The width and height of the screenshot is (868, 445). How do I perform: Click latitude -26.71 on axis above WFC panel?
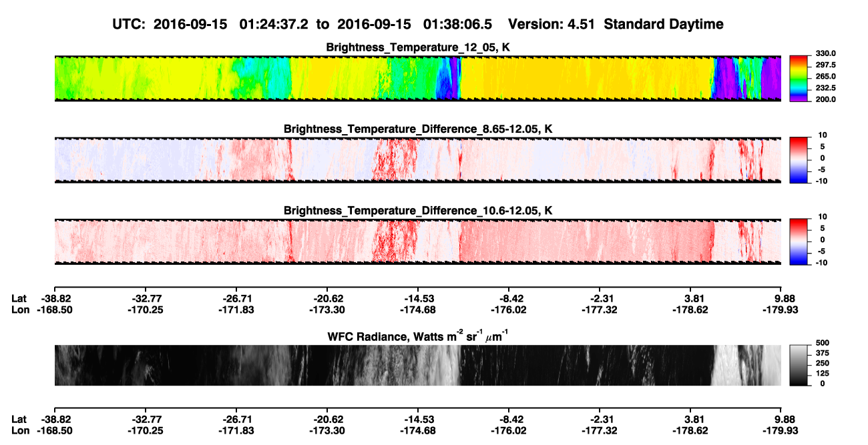coord(236,299)
